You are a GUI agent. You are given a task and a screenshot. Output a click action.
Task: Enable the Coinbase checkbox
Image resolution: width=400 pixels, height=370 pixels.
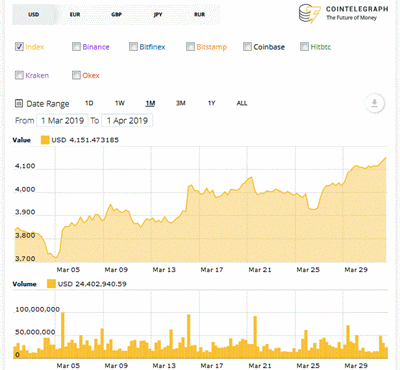247,47
